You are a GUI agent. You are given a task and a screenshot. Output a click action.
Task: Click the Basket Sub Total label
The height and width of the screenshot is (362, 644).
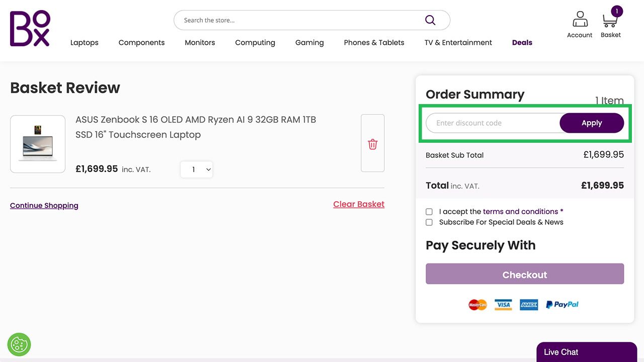[x=455, y=155]
